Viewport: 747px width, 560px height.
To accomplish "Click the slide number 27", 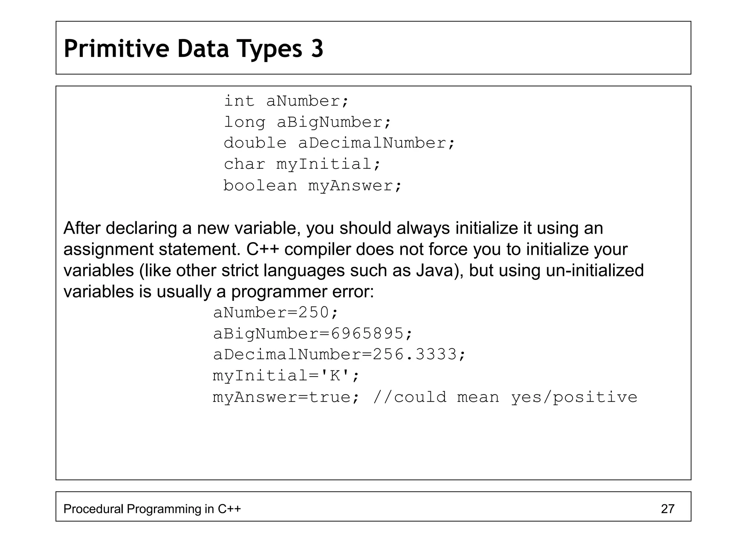I will pyautogui.click(x=667, y=509).
